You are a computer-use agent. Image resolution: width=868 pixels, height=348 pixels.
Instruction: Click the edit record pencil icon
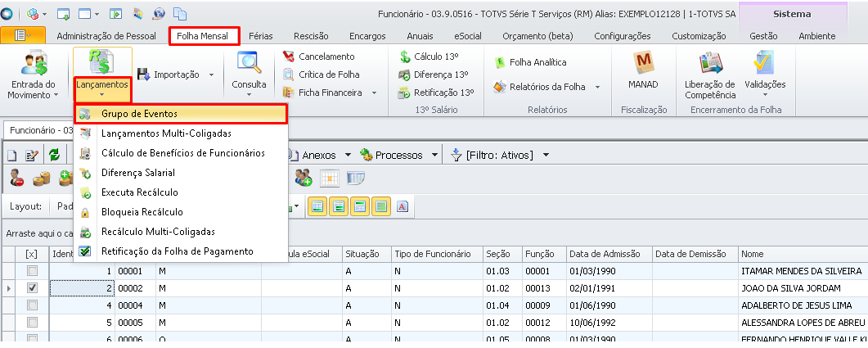point(32,155)
